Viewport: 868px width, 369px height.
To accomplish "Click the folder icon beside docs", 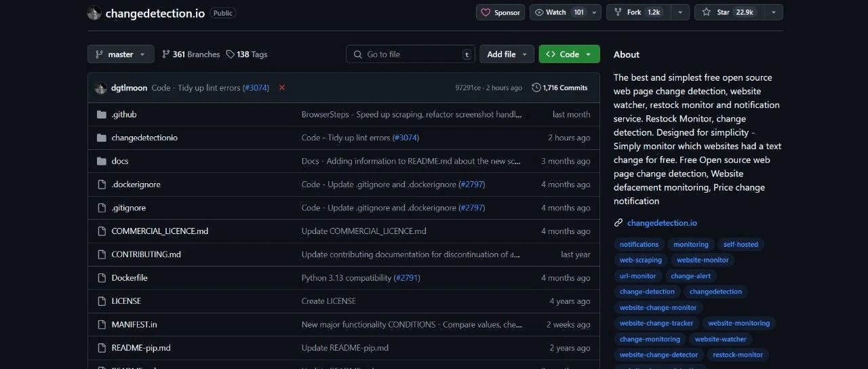I will tap(101, 161).
